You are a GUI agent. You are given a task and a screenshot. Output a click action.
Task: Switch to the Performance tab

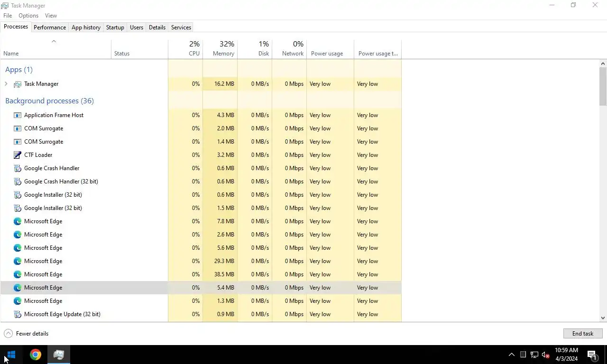(50, 27)
